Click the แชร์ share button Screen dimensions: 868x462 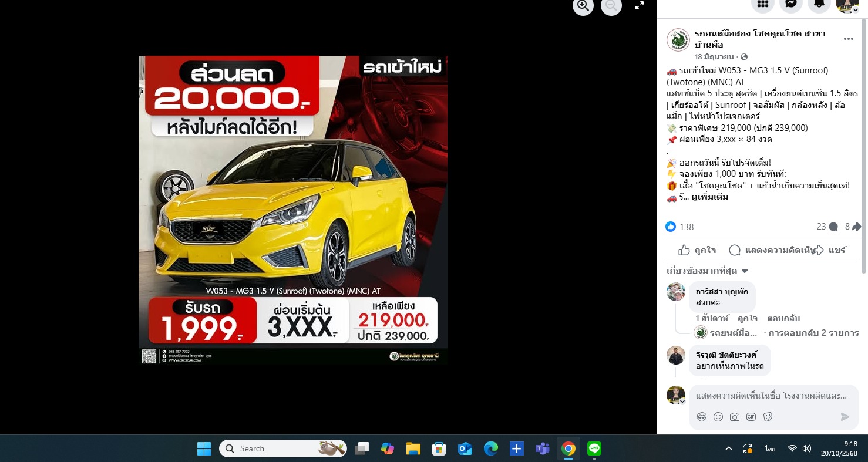[x=830, y=250]
